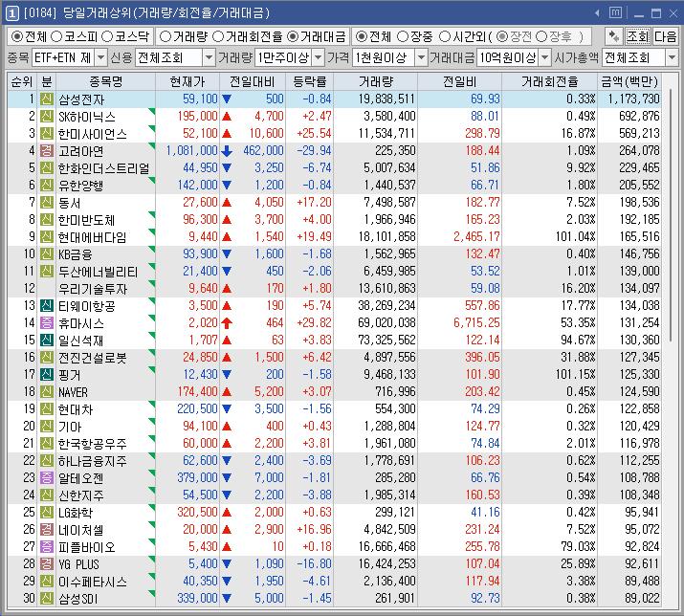684x616 pixels.
Task: Click 한화인더스트리얼 current price 44,950
Action: click(200, 168)
